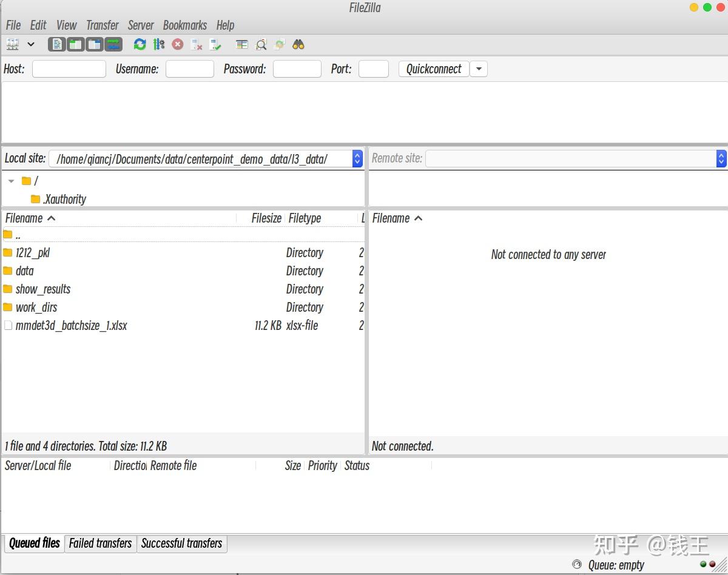Sort local files by Filetype column
Image resolution: width=728 pixels, height=575 pixels.
322,218
